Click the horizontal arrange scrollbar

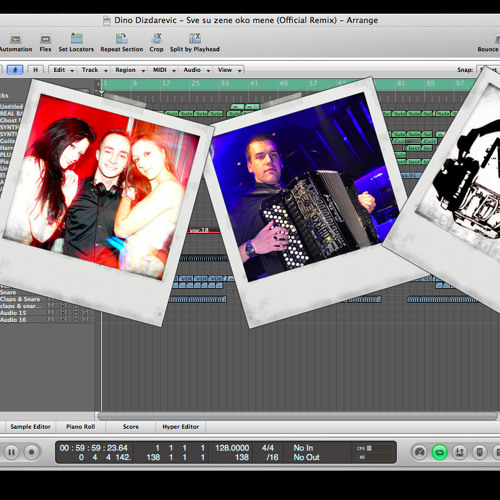[297, 416]
